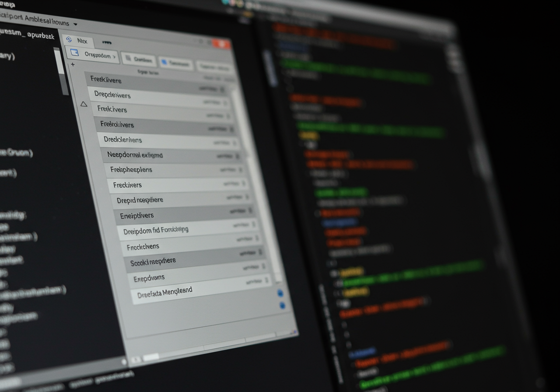Image resolution: width=560 pixels, height=392 pixels.
Task: Click the fourth toolbar button on the right
Action: click(214, 67)
